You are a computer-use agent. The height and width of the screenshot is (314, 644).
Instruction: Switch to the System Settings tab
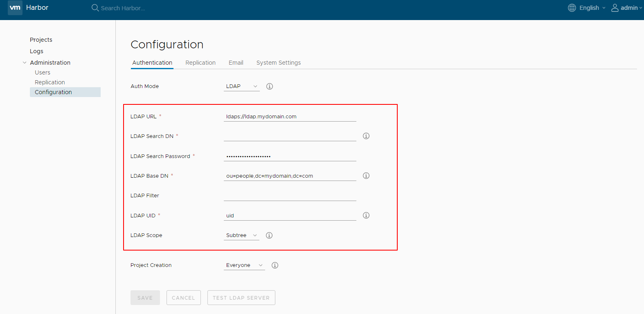click(x=278, y=63)
